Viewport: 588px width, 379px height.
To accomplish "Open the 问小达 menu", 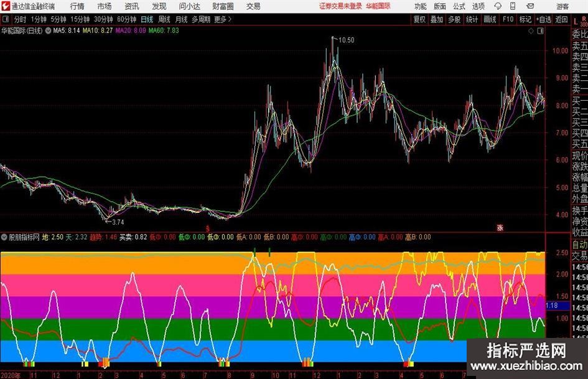I will [189, 6].
